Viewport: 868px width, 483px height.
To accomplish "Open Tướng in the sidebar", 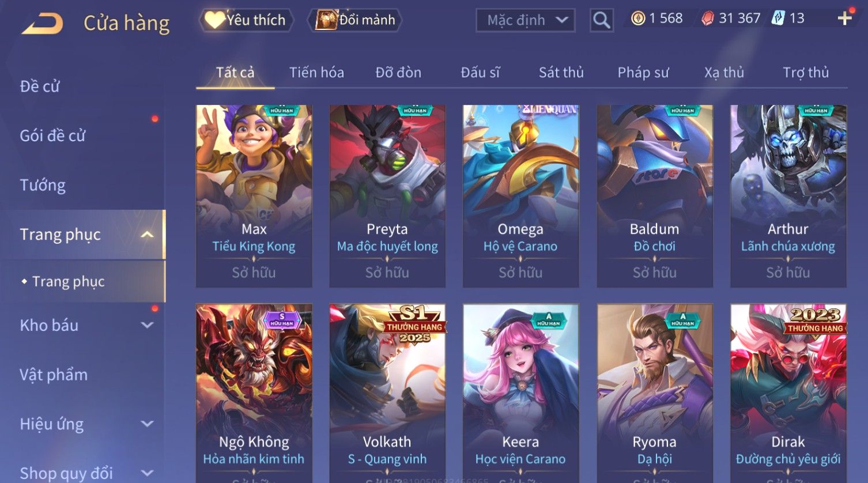I will coord(43,186).
